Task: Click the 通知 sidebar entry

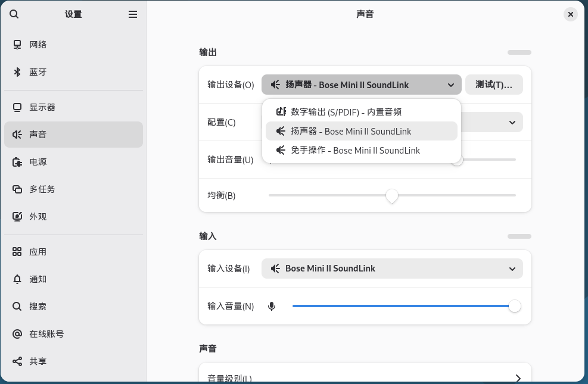Action: pos(73,279)
